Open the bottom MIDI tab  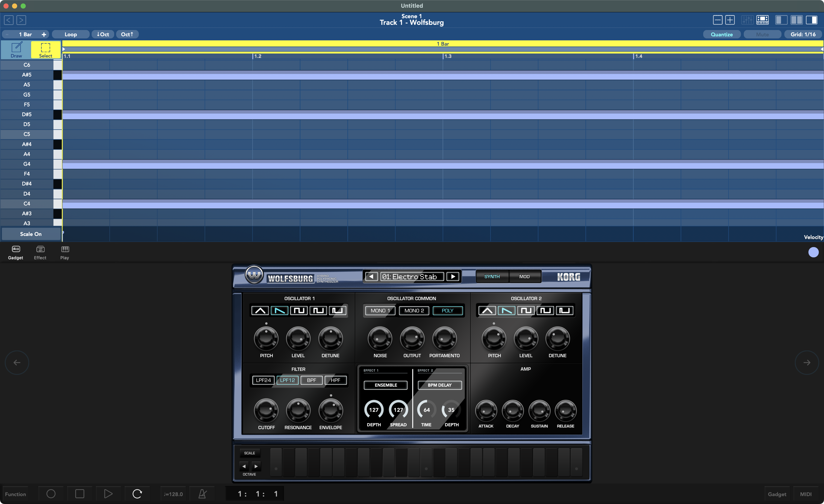[x=806, y=494]
